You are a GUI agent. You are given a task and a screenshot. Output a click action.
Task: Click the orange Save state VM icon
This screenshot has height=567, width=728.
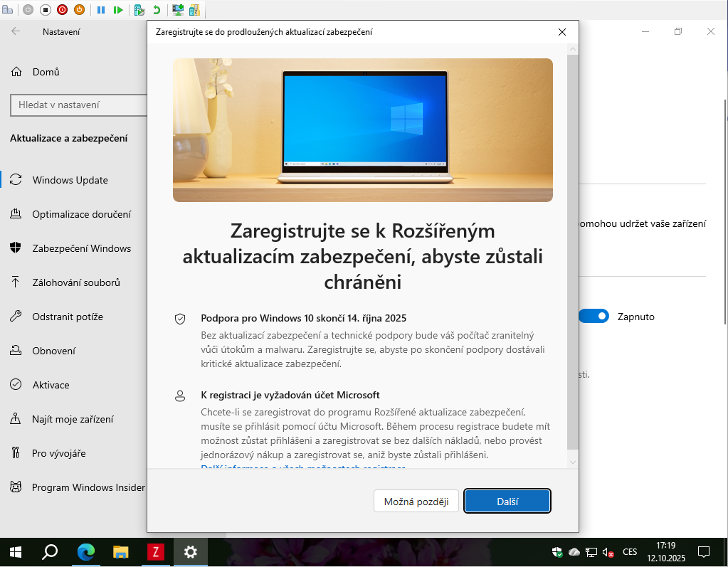click(80, 10)
